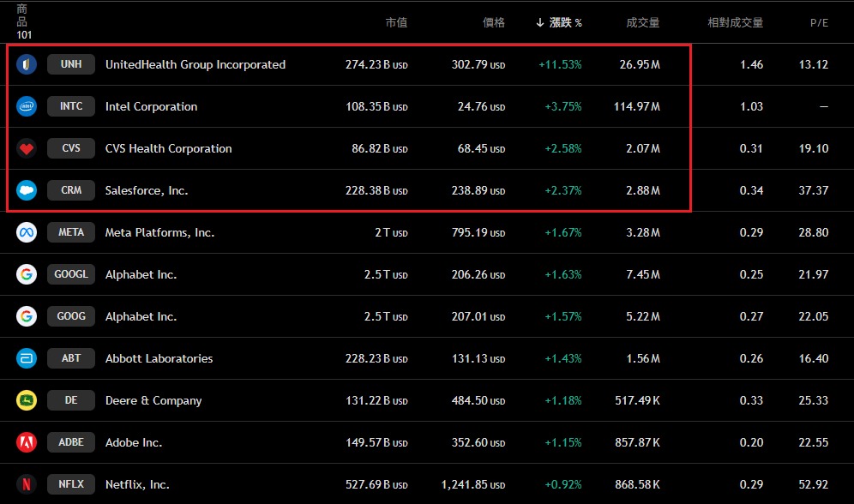Click the CVS Health heart logo
854x504 pixels.
click(x=27, y=148)
